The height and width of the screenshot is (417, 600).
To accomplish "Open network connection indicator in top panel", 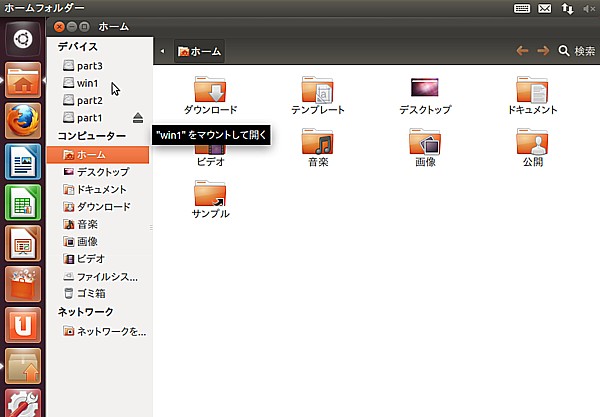I will (x=567, y=8).
